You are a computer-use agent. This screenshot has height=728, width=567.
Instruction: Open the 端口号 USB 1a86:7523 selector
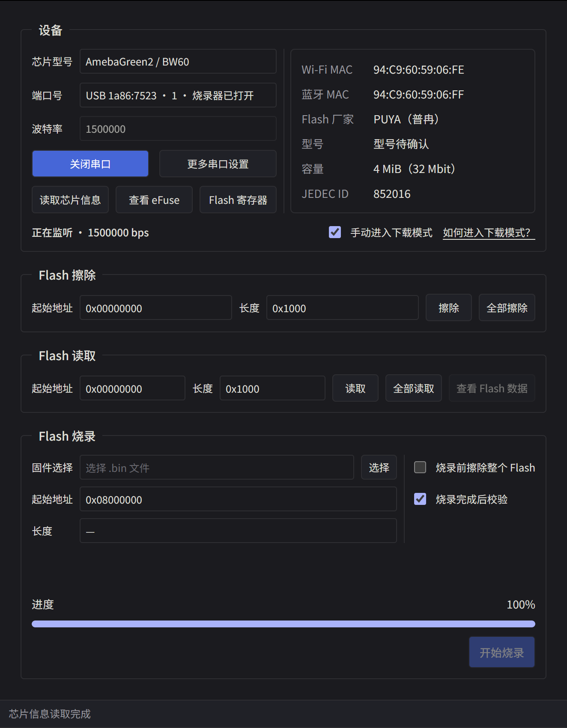coord(178,95)
